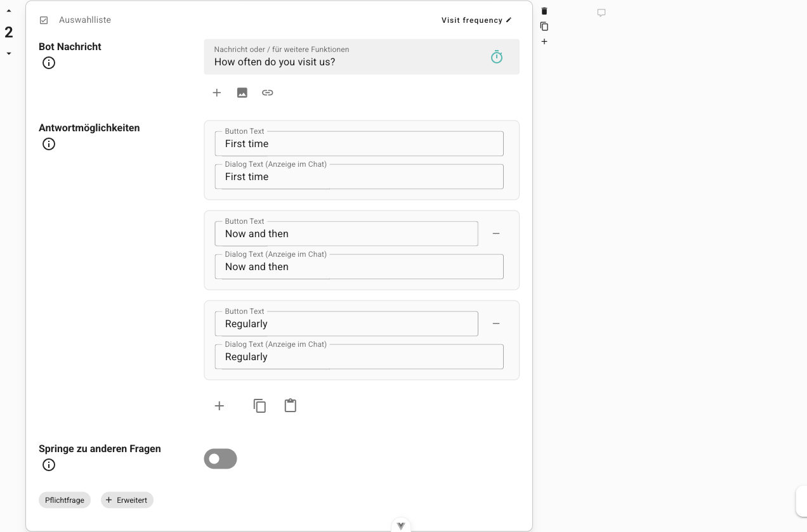Open the comment bubble icon
Viewport: 807px width, 532px height.
click(x=601, y=13)
